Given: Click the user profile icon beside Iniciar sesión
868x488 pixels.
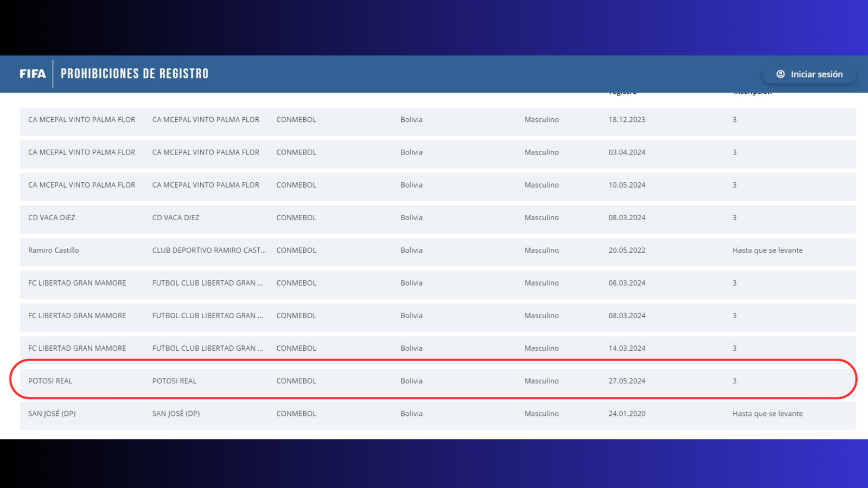Looking at the screenshot, I should [780, 74].
